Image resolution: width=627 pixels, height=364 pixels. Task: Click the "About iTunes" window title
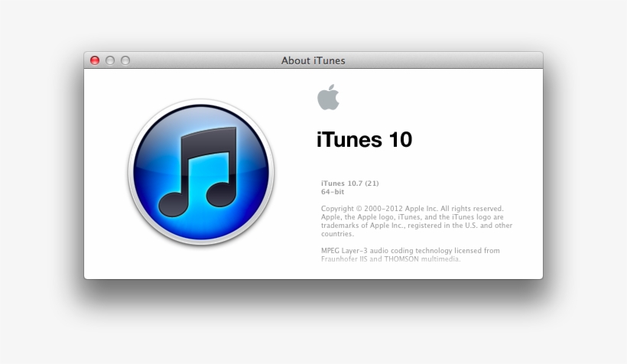(313, 60)
